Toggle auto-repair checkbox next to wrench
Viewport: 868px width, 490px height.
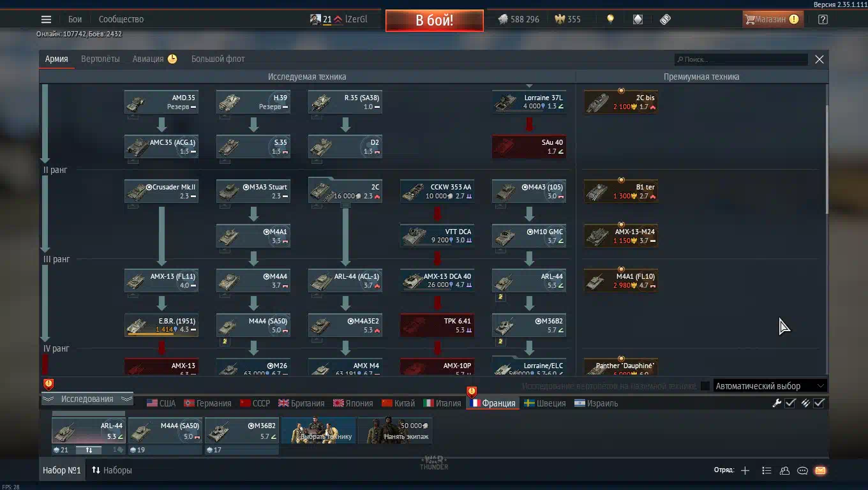(x=790, y=403)
